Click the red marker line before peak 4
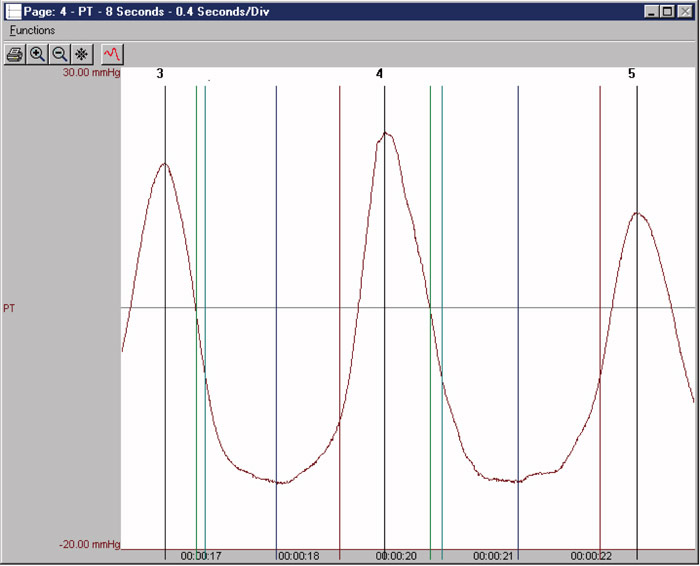 point(340,321)
